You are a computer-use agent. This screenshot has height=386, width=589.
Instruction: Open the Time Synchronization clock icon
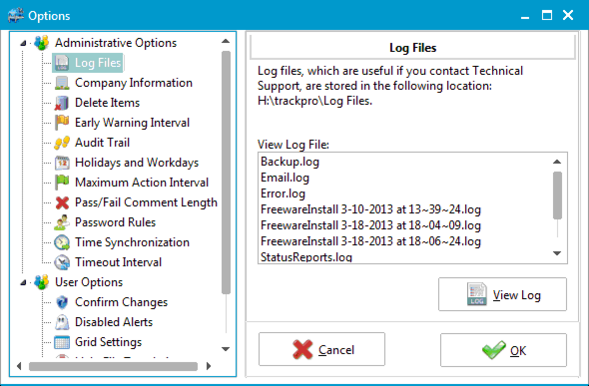[x=62, y=242]
